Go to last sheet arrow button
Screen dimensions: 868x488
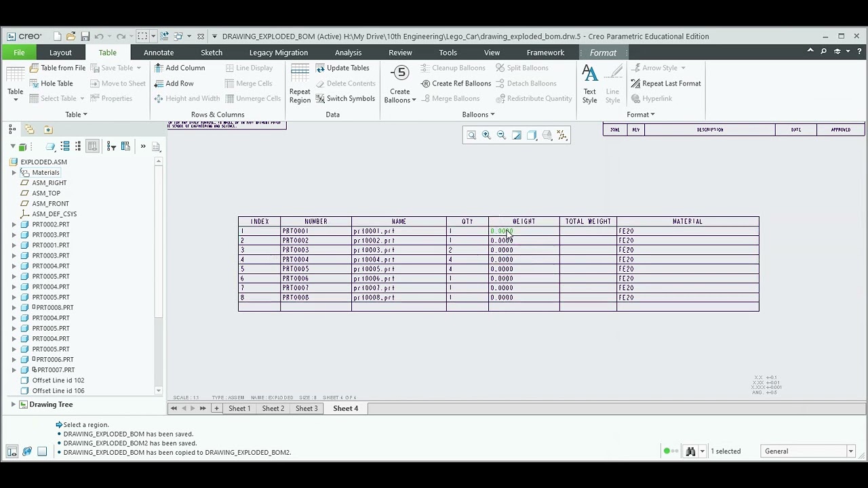pyautogui.click(x=203, y=409)
